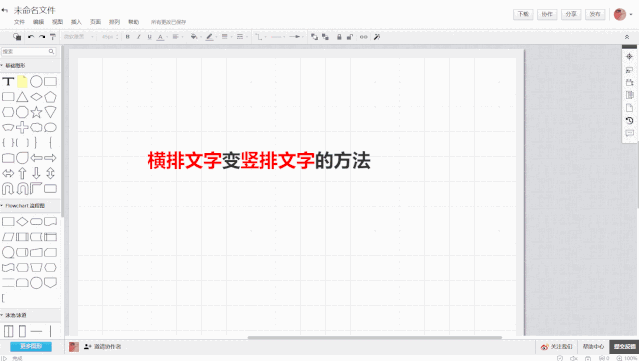The image size is (639, 361).
Task: Open the 帮助 menu
Action: [x=134, y=22]
